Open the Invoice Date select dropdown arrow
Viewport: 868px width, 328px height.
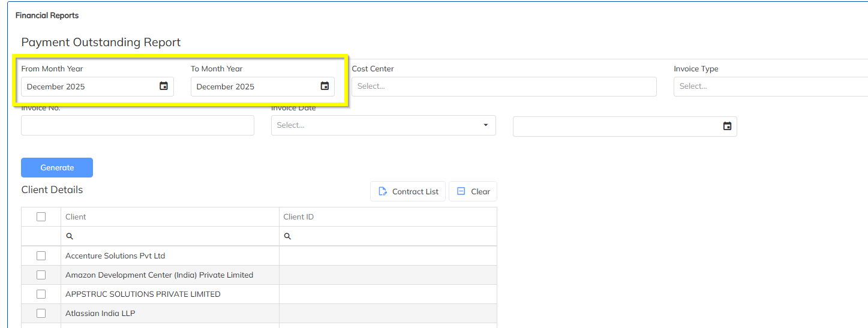[x=485, y=125]
